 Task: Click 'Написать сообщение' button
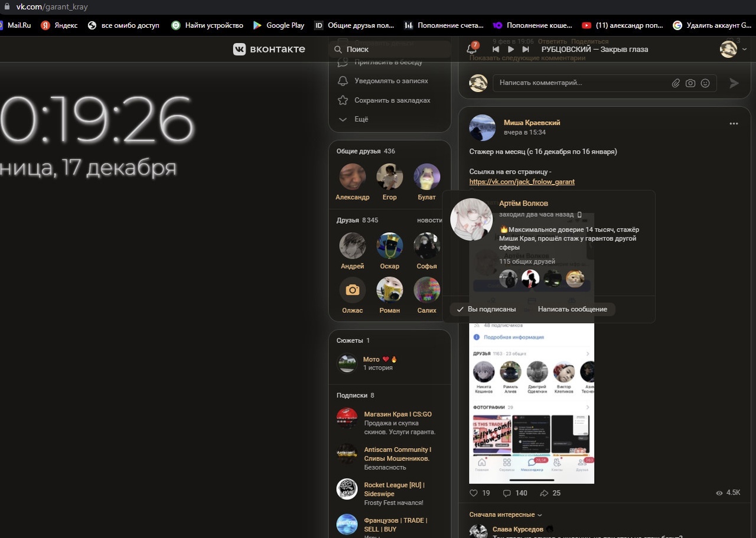pos(572,309)
